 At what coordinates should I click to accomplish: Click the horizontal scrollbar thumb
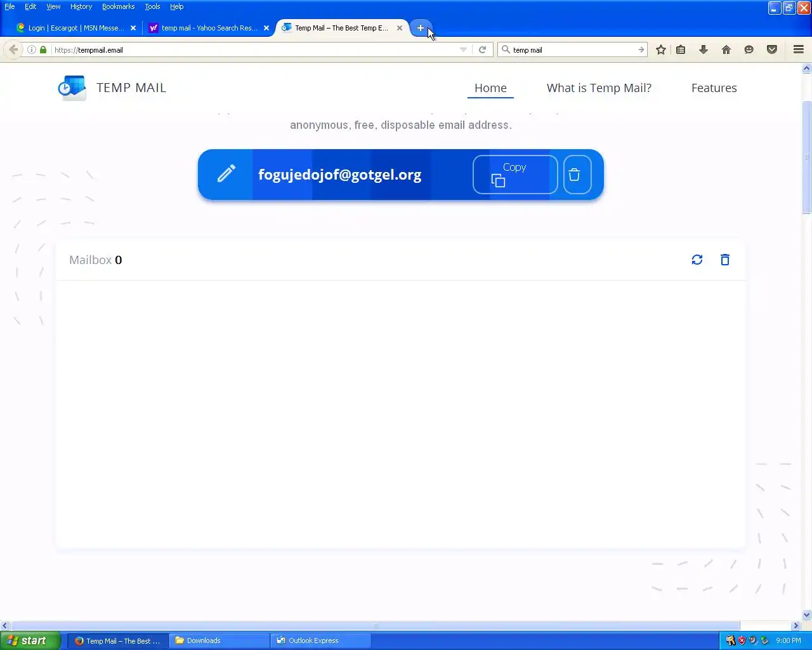(x=375, y=625)
